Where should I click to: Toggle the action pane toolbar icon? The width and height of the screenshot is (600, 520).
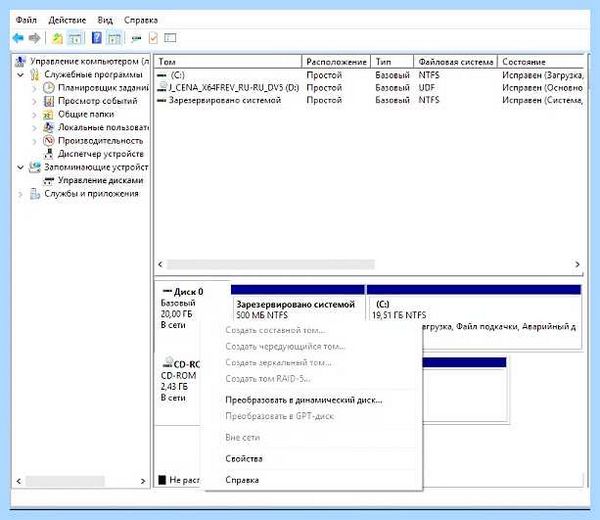114,38
